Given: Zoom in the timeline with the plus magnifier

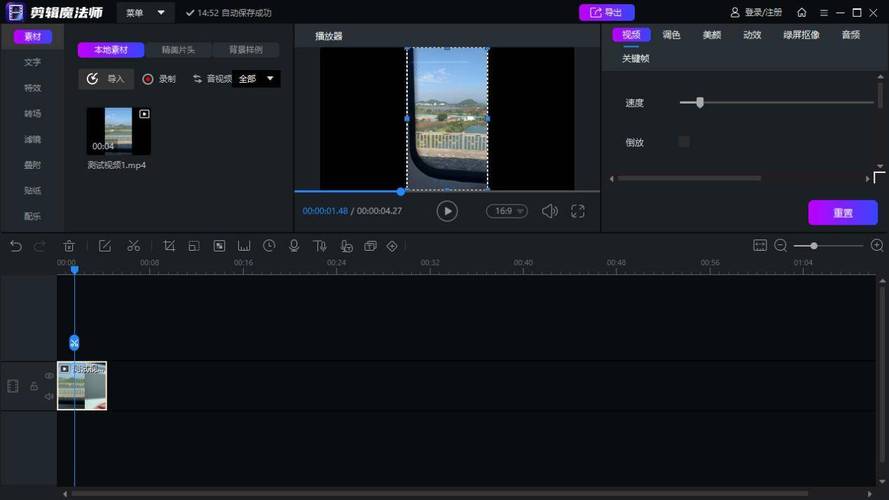Looking at the screenshot, I should [x=877, y=245].
